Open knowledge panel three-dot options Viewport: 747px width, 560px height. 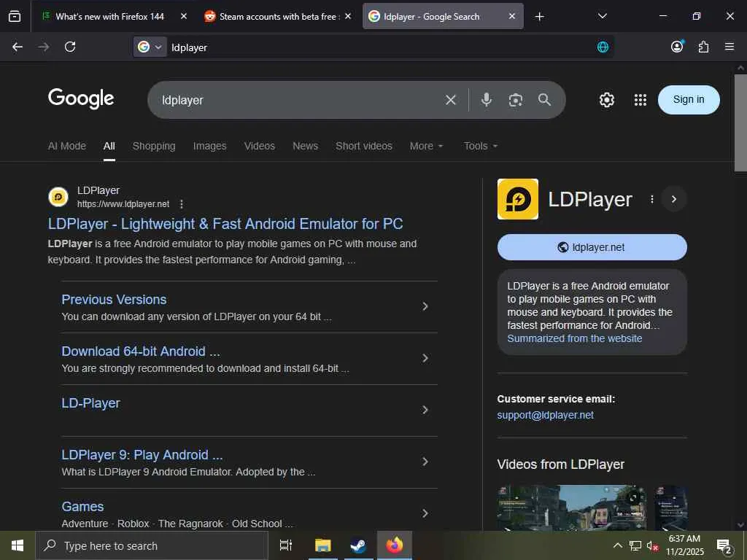pos(651,199)
